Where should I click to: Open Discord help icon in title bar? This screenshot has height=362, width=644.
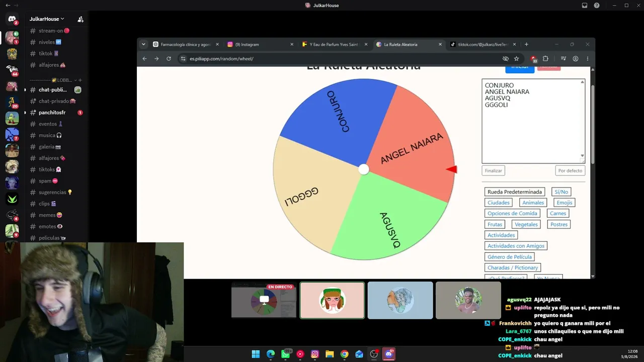[597, 6]
